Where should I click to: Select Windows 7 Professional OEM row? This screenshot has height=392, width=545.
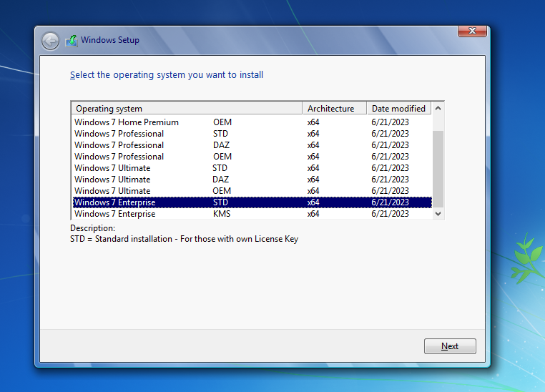[252, 157]
